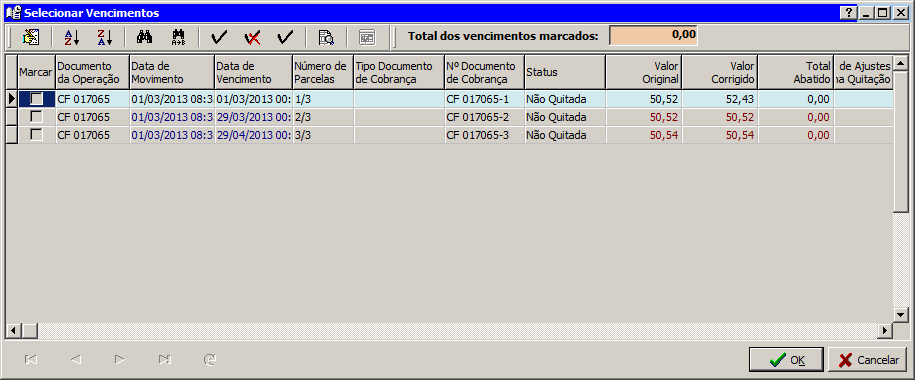Click vertical scrollbar down arrow

click(900, 315)
